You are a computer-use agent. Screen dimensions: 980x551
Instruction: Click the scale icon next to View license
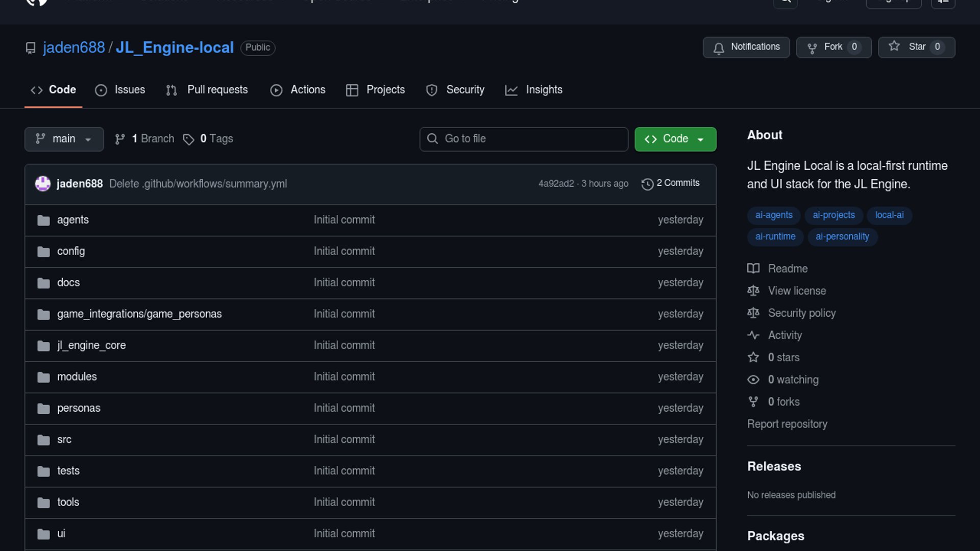pos(753,291)
